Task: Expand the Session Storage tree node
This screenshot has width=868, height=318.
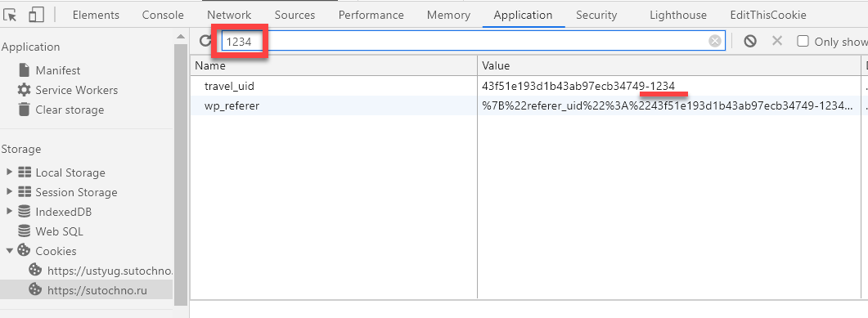Action: (9, 192)
